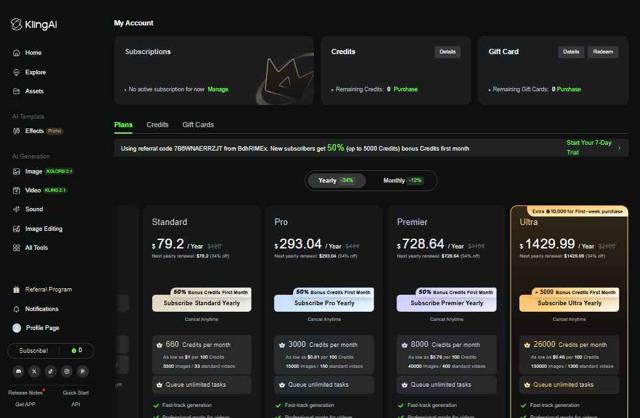
Task: Switch billing to Monthly
Action: coord(402,180)
